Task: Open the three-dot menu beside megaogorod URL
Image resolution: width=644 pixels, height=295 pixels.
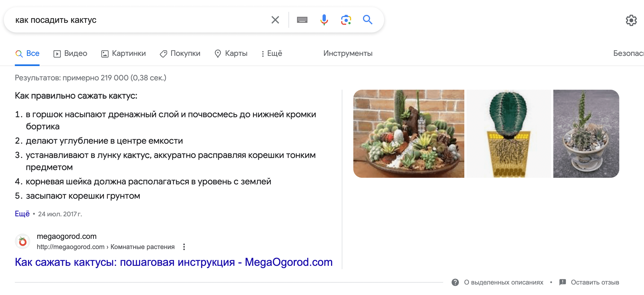Action: pos(184,247)
